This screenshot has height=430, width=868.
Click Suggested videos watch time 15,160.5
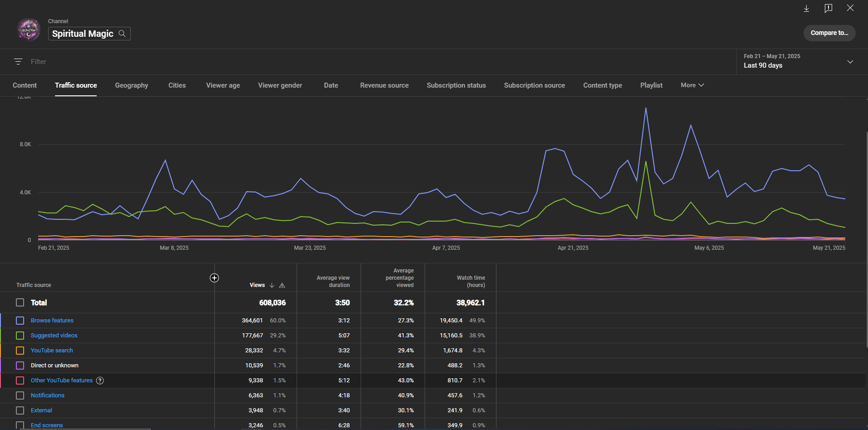[451, 336]
